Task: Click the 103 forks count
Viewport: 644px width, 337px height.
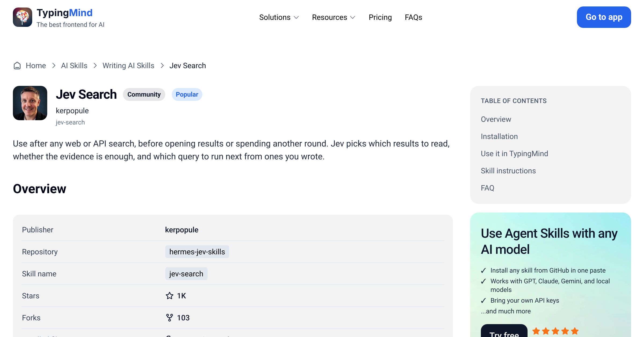Action: 183,318
